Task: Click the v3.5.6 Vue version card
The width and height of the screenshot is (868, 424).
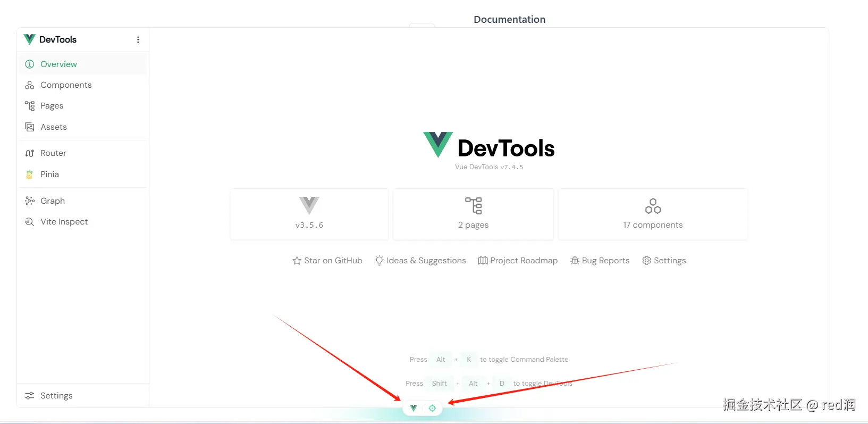Action: [x=309, y=214]
